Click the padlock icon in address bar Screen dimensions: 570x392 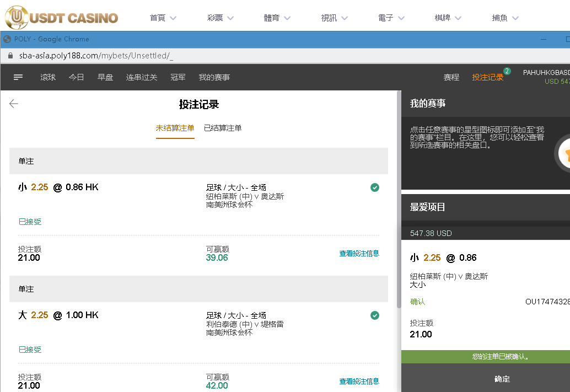(9, 56)
